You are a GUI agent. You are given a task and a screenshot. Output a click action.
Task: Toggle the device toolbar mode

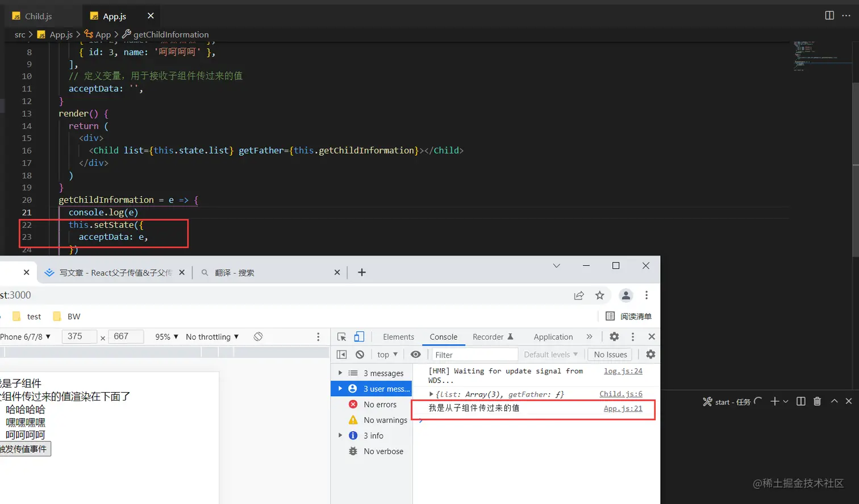[359, 337]
